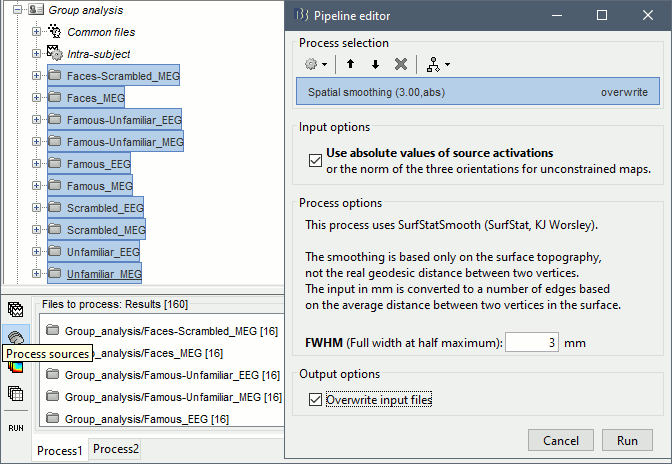The image size is (672, 464).
Task: Uncheck Overwrite input files
Action: pyautogui.click(x=316, y=399)
